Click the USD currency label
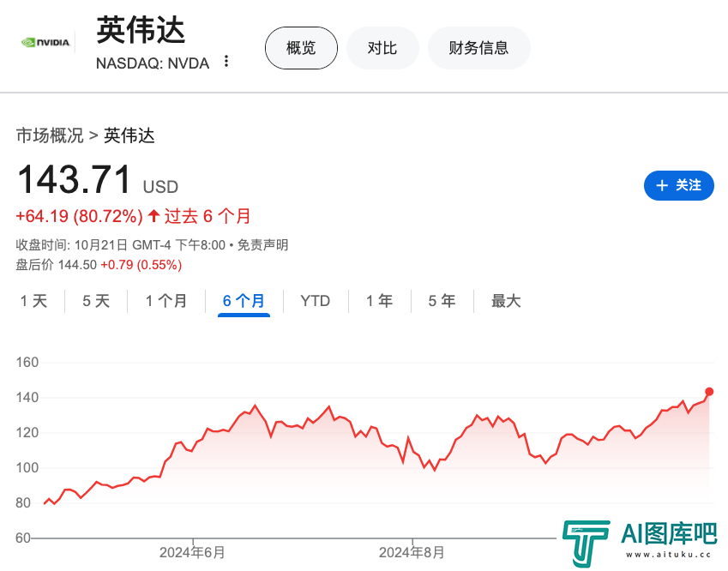Viewport: 728px width, 571px height. pos(160,187)
